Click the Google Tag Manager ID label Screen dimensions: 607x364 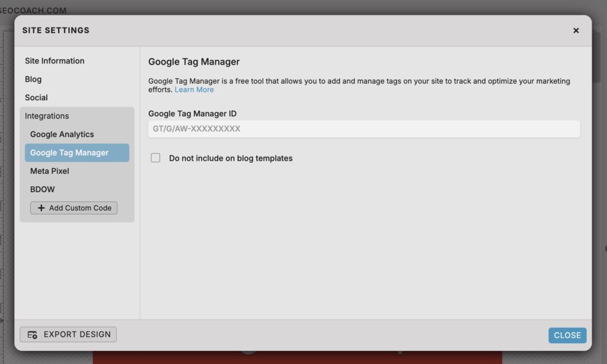(193, 114)
